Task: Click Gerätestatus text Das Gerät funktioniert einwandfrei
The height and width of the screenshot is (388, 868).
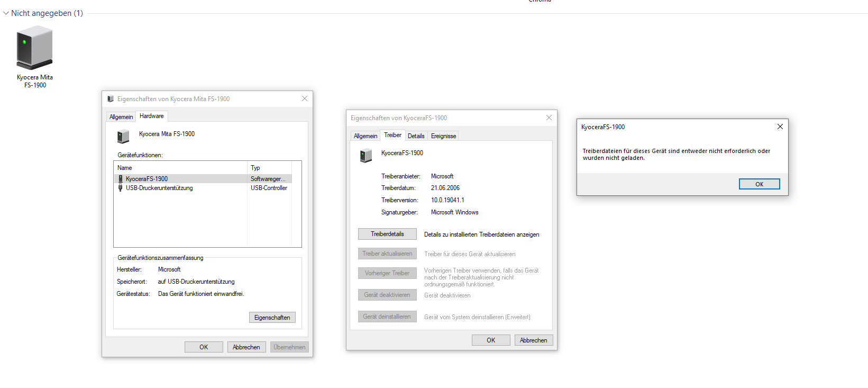Action: pos(201,294)
